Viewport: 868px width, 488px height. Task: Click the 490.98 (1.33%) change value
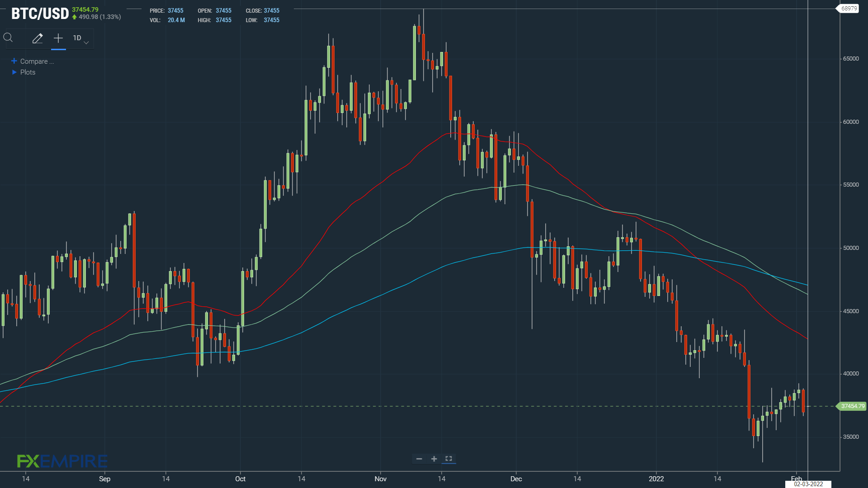click(x=100, y=17)
